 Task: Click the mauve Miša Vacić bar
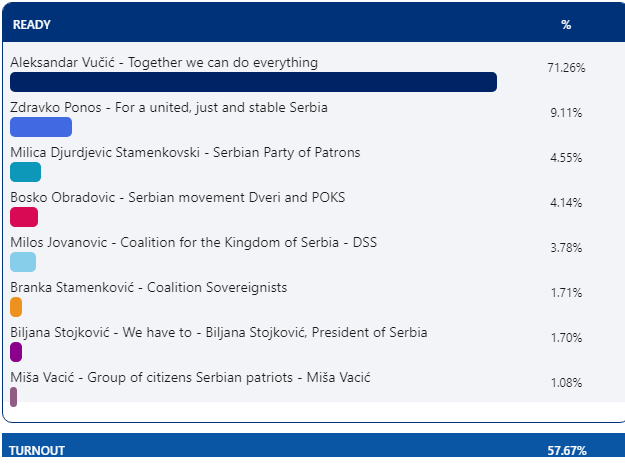pyautogui.click(x=14, y=397)
